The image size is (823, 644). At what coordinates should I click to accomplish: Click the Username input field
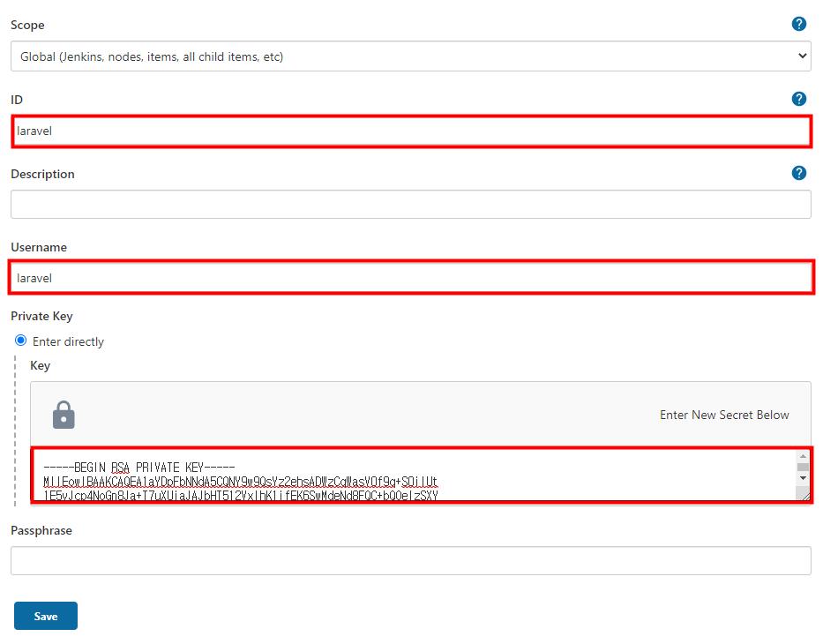click(x=411, y=278)
